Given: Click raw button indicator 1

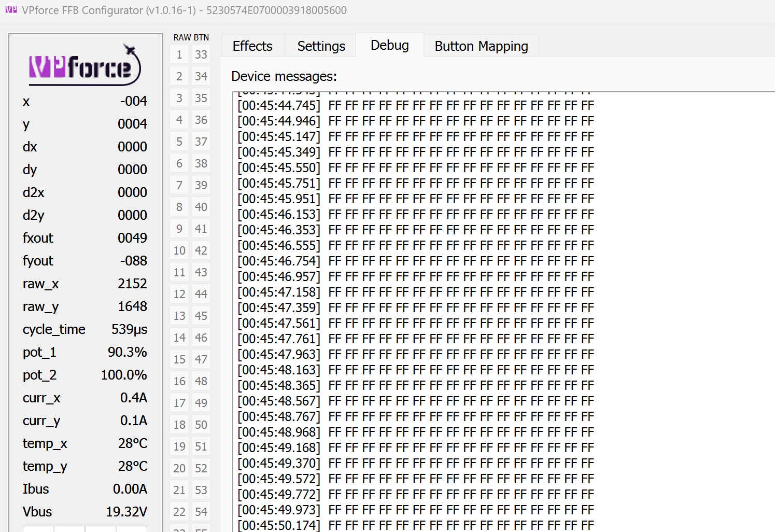Looking at the screenshot, I should (x=179, y=54).
